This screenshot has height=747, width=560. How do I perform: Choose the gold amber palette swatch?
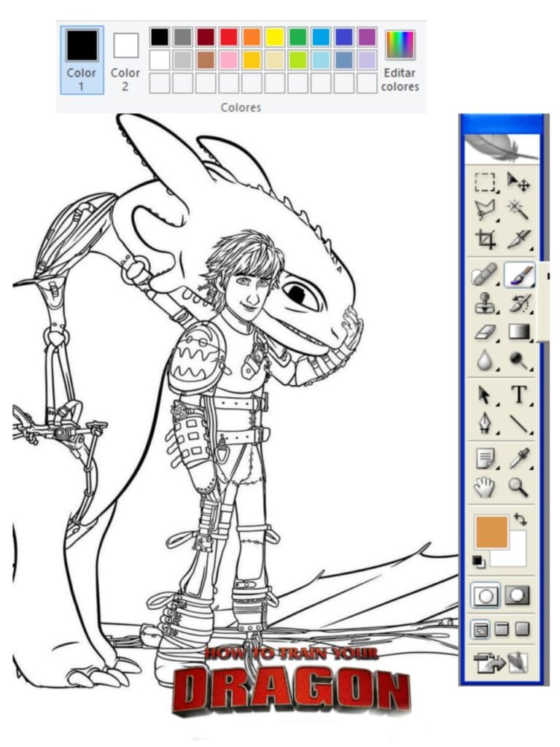click(x=252, y=60)
